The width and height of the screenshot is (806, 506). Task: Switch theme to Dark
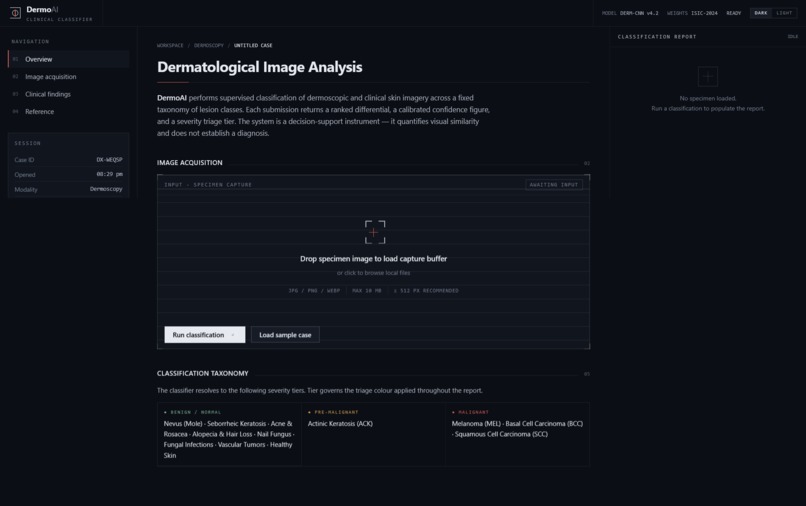pos(760,13)
